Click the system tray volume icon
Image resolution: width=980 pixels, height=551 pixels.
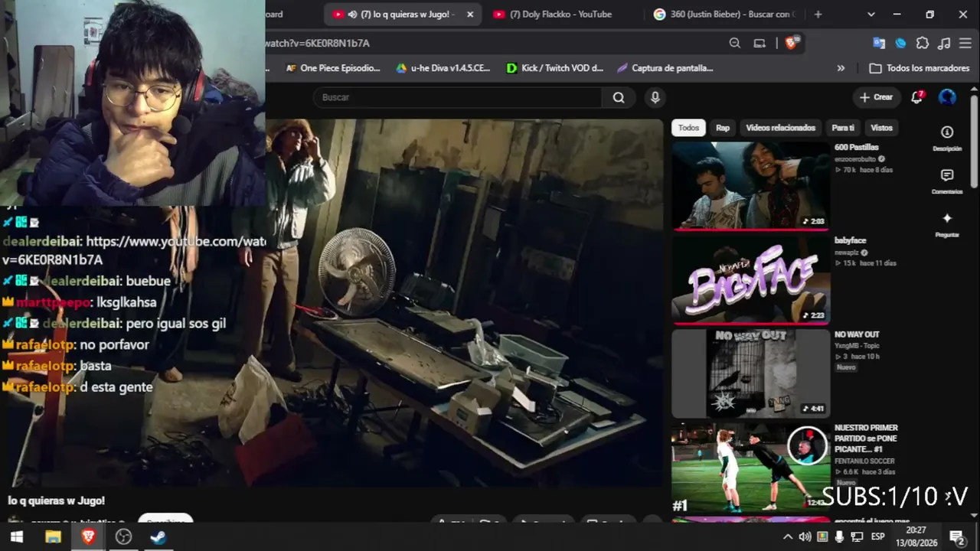(805, 536)
